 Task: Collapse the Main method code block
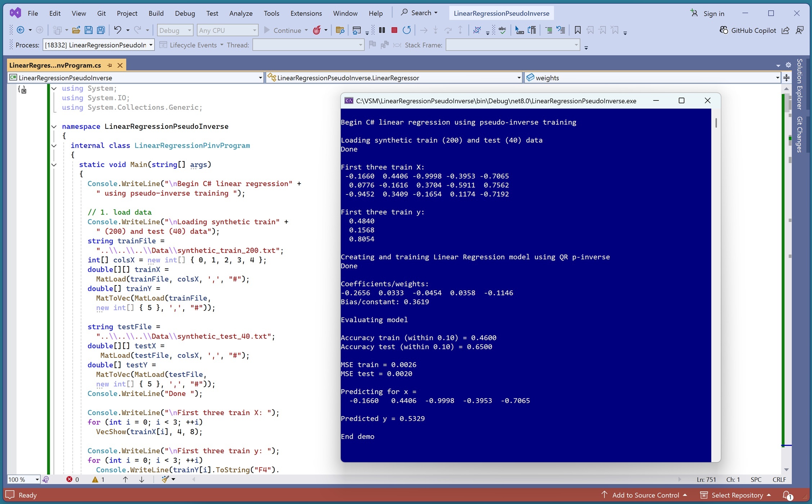(x=54, y=165)
